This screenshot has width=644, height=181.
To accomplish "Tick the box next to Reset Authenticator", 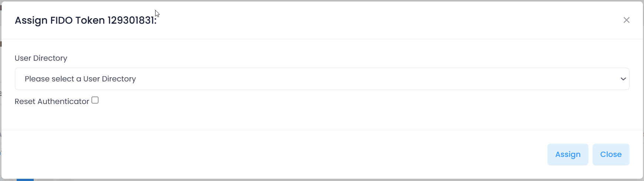I will point(95,100).
